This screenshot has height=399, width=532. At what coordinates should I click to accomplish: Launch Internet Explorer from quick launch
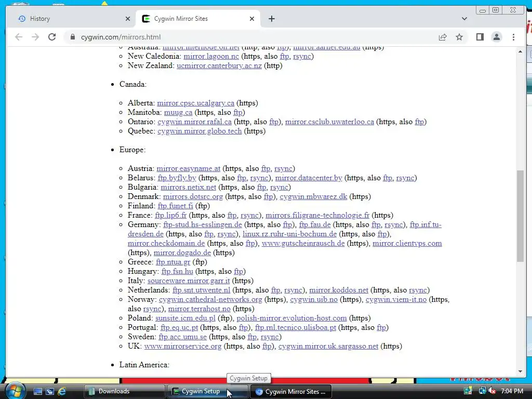coord(62,391)
